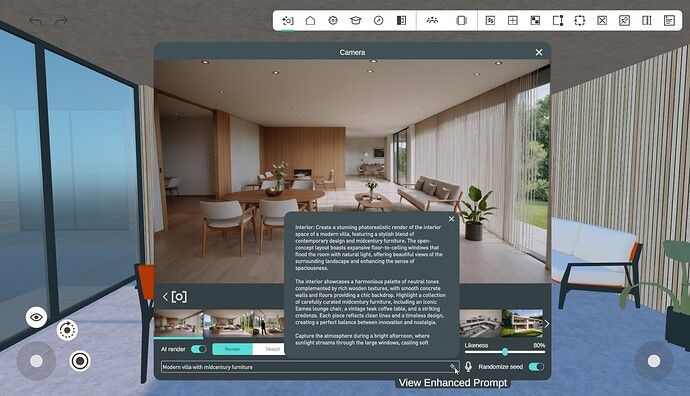Click the home icon in toolbar
This screenshot has width=690, height=396.
point(310,21)
